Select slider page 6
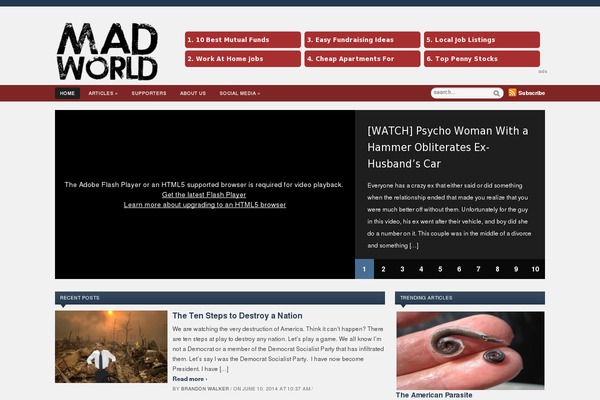 459,269
